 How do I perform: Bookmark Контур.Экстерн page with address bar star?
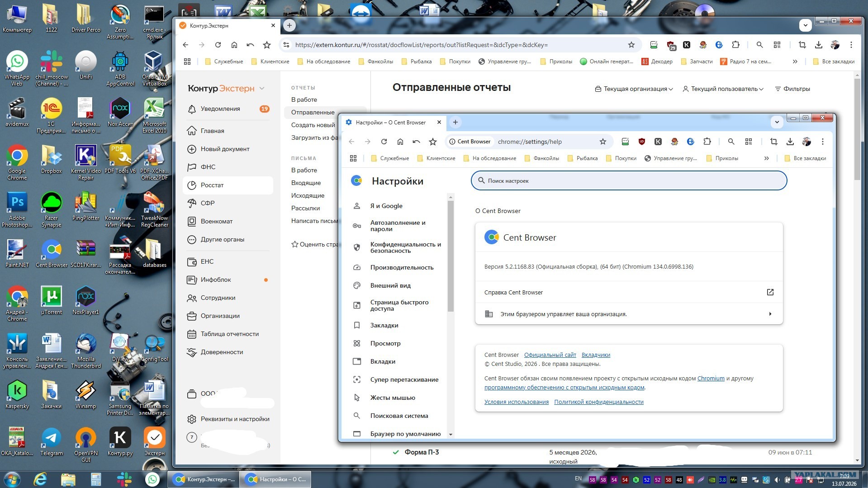point(631,45)
